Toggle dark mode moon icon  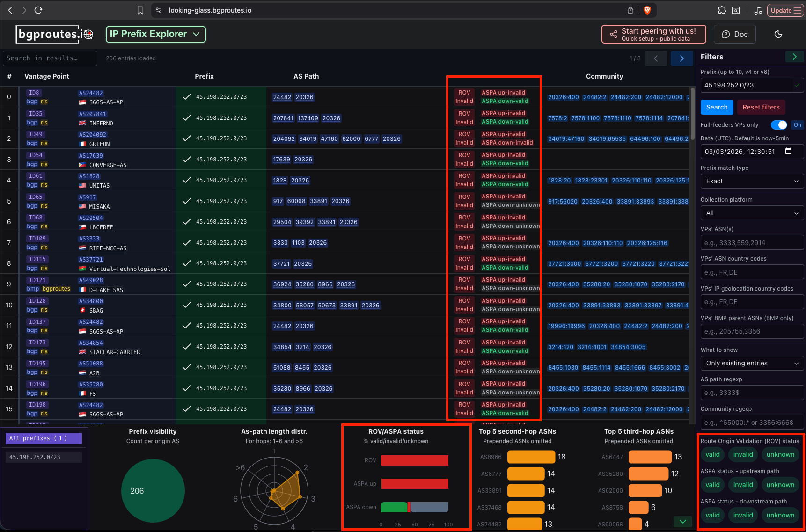[x=778, y=34]
